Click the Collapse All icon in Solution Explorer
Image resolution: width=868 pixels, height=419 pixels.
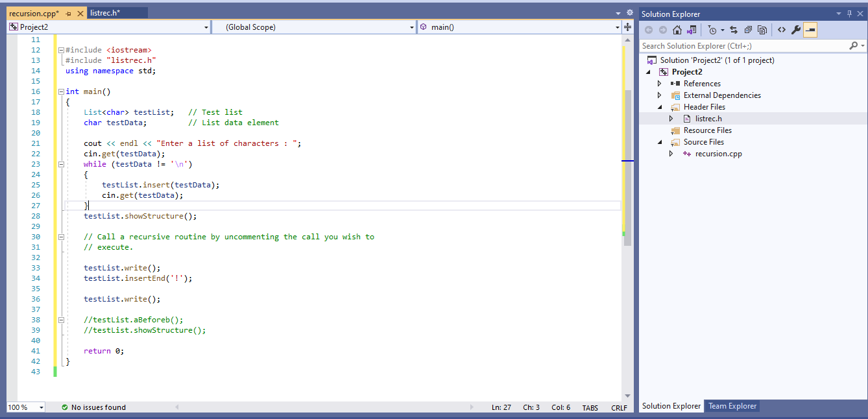tap(747, 30)
